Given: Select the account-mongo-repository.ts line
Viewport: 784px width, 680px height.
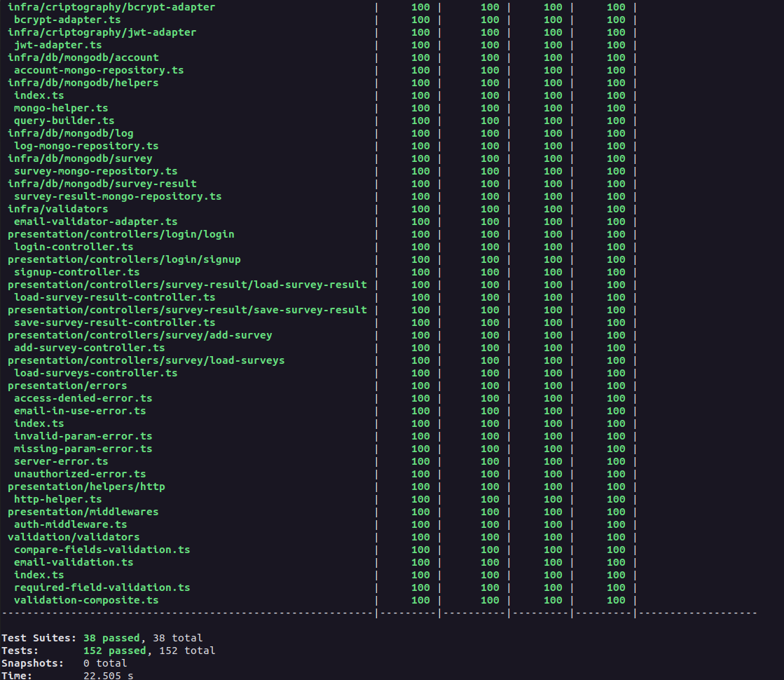Looking at the screenshot, I should 98,70.
